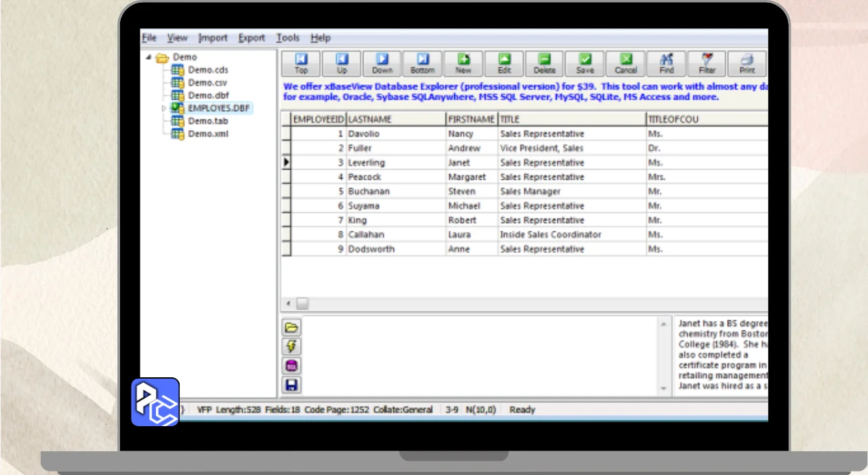Click the Filter toolbar icon

pyautogui.click(x=707, y=63)
